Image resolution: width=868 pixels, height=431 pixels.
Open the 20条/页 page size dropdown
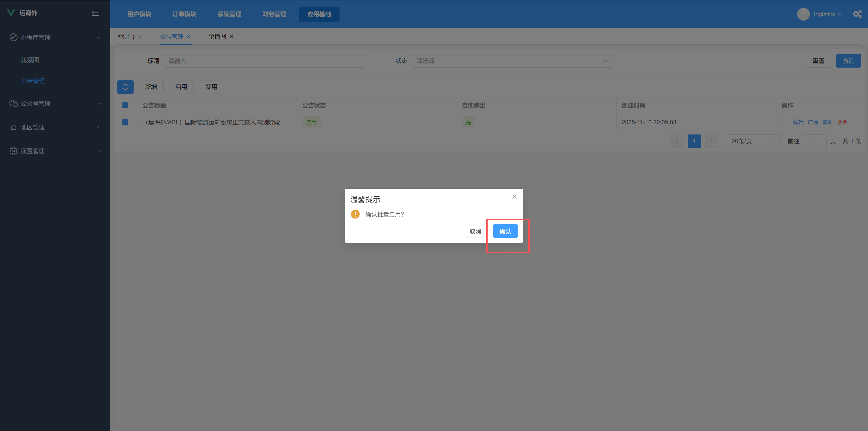tap(754, 141)
